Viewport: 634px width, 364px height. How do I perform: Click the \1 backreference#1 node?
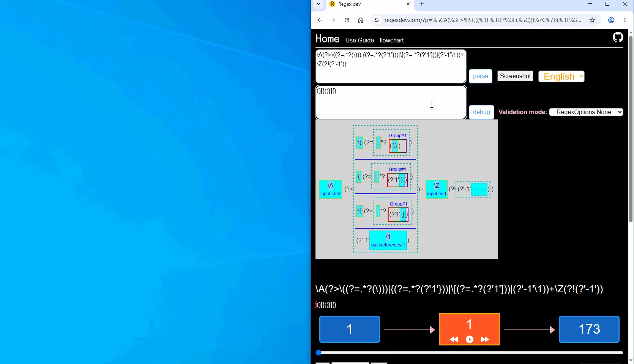click(388, 240)
